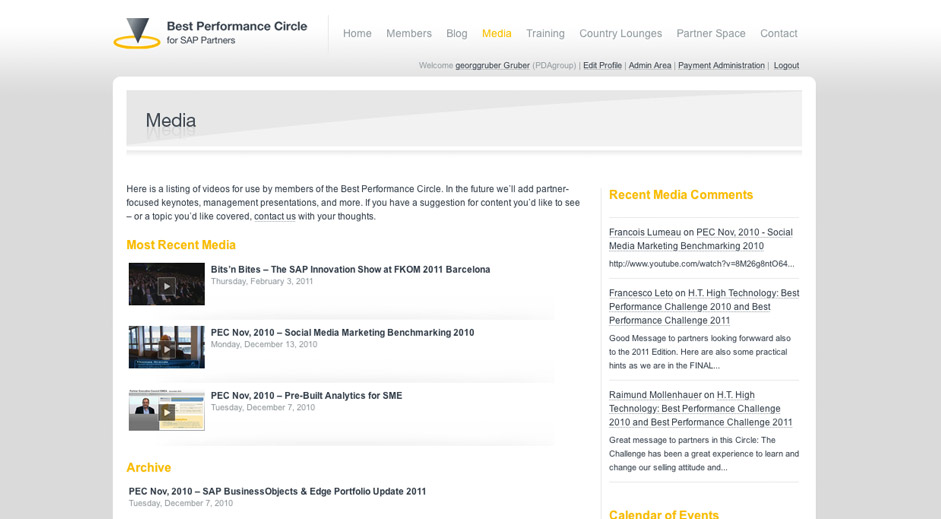This screenshot has height=519, width=941.
Task: Click the date 'Monday, December 13, 2010'
Action: coord(264,344)
